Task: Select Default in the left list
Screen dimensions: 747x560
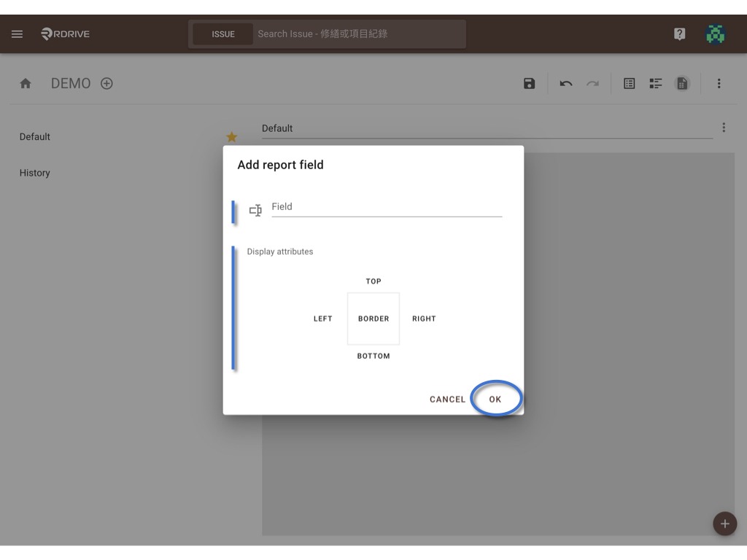Action: (x=35, y=136)
